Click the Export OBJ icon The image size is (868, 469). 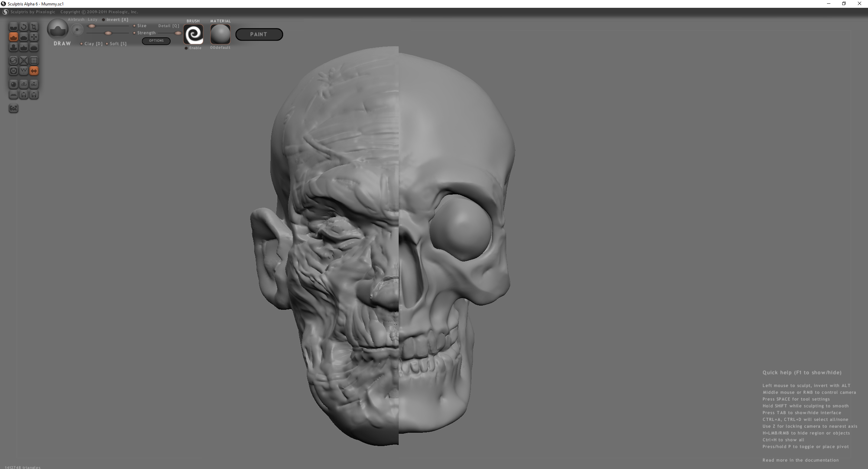pyautogui.click(x=34, y=84)
